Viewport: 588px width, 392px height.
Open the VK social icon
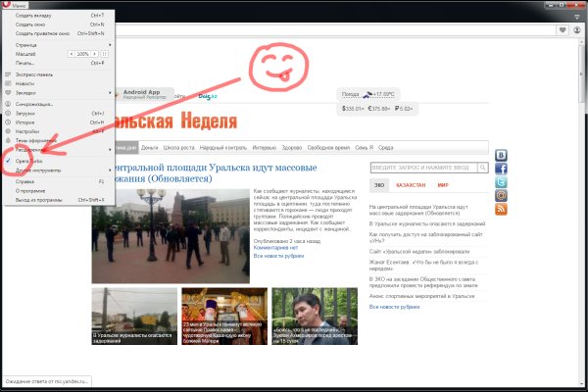[502, 155]
